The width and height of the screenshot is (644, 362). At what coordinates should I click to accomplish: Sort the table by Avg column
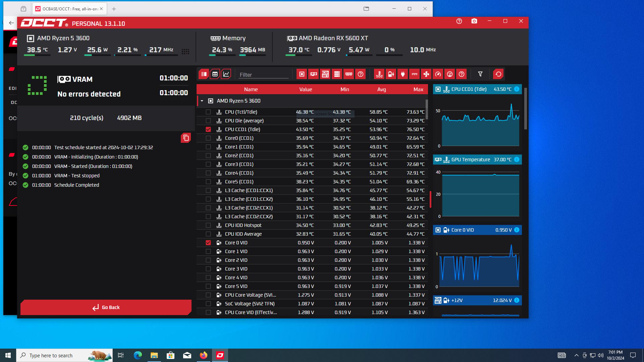(x=382, y=89)
